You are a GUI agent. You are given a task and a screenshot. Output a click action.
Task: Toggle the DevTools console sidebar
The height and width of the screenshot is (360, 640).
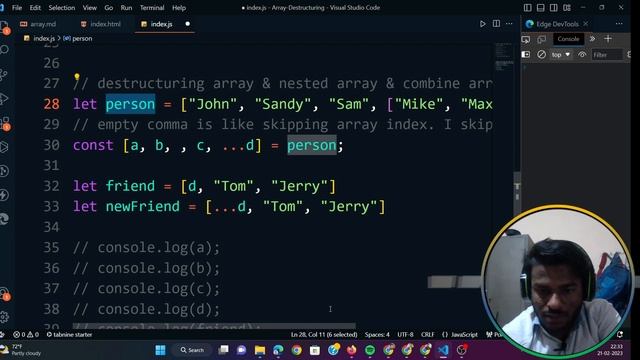526,54
